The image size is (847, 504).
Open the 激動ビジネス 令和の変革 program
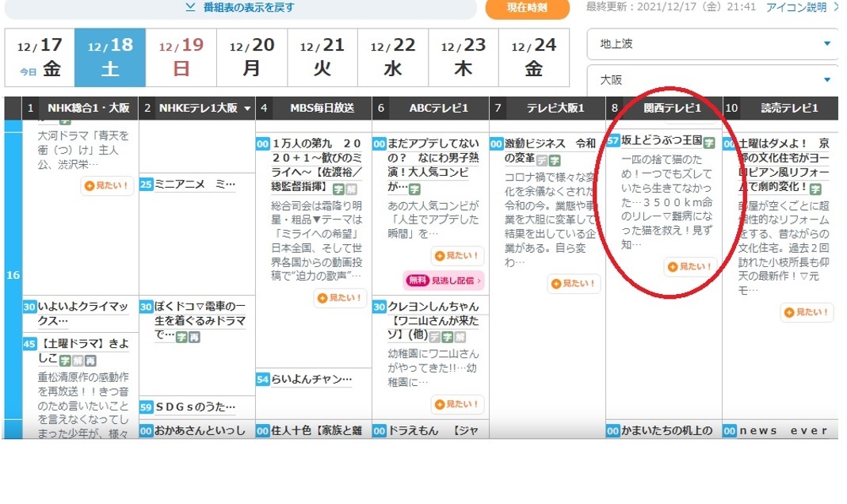coord(550,151)
